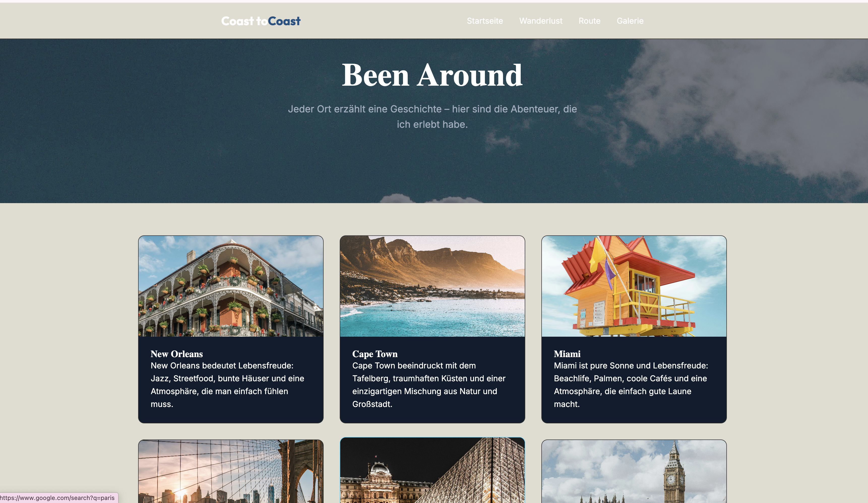
Task: Click the hero subtitle about Abenteuer
Action: tap(432, 116)
